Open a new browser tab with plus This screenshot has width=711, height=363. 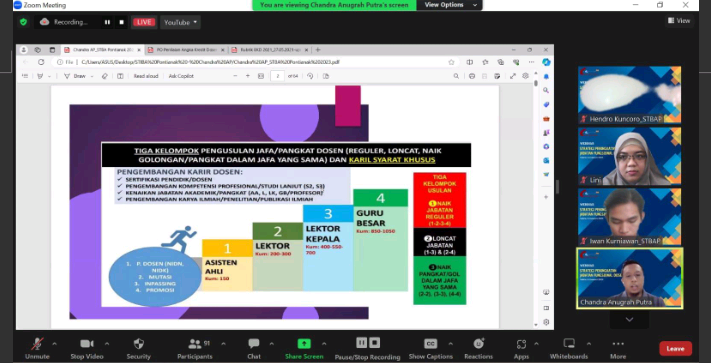[x=318, y=49]
